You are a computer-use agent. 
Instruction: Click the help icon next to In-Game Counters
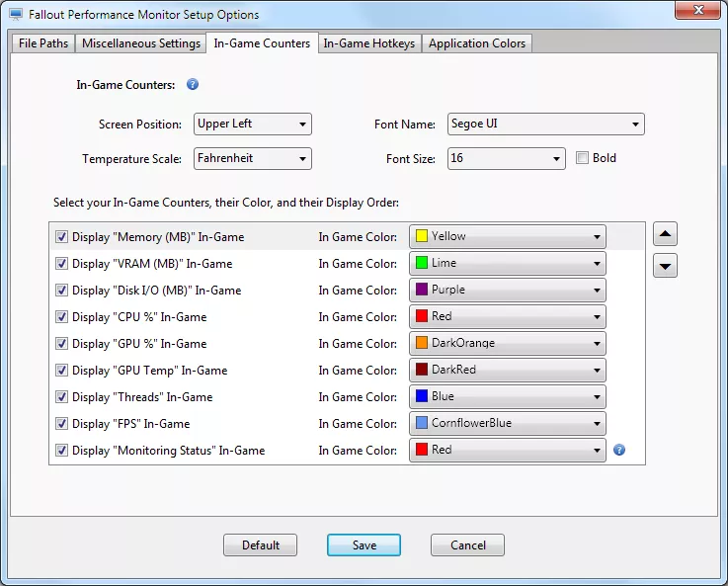[193, 85]
